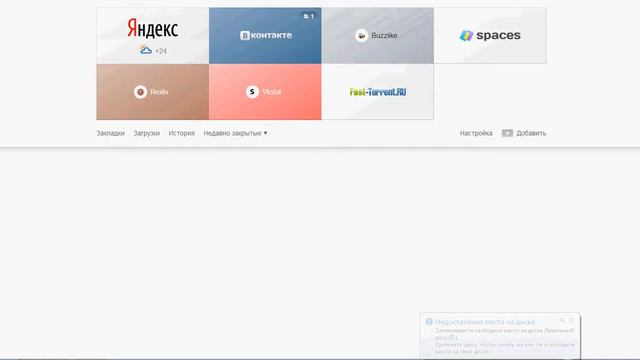This screenshot has height=360, width=640.
Task: Open the pink tile with S logo
Action: pos(265,92)
